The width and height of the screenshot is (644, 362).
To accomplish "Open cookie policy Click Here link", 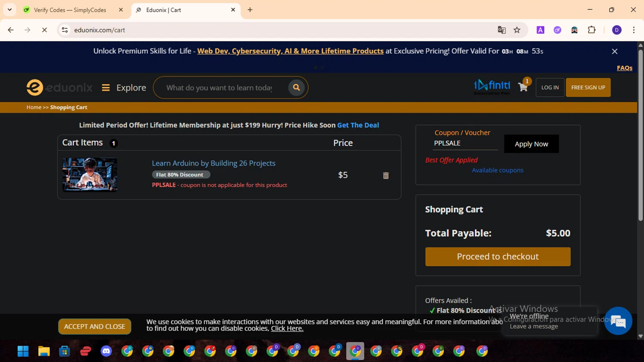I will (287, 329).
